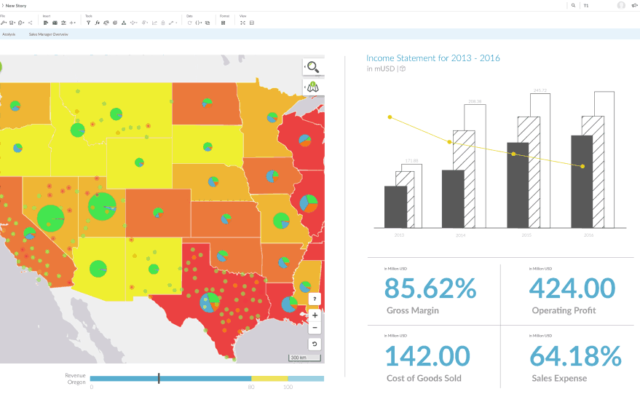Click the map scale bar
640x397 pixels.
point(304,358)
